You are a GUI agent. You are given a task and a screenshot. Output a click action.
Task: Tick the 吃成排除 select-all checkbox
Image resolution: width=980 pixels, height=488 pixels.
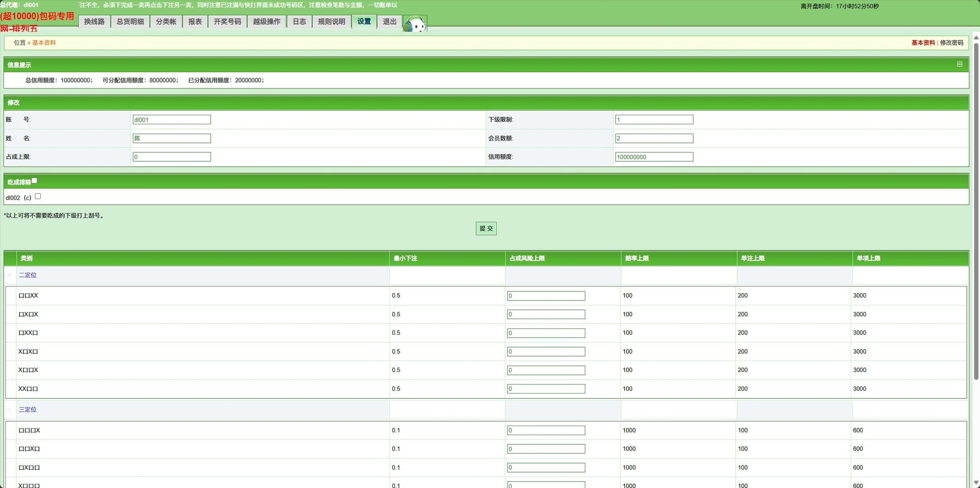[x=34, y=181]
